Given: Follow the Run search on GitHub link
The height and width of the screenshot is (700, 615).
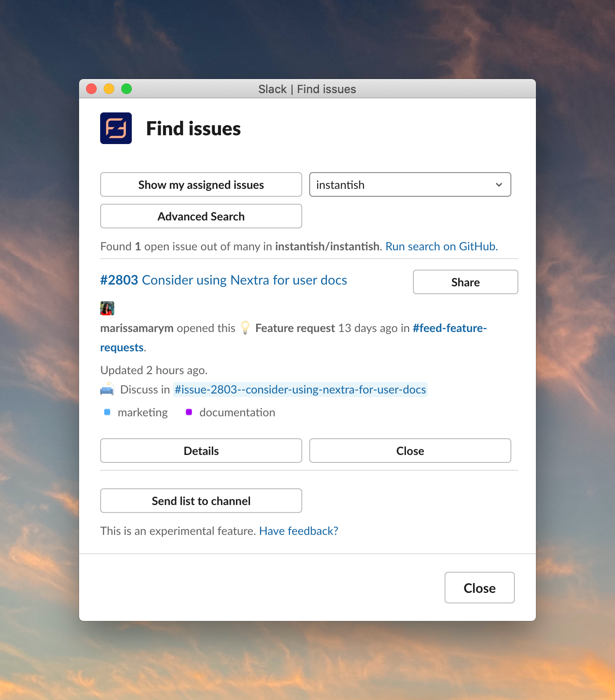Looking at the screenshot, I should pos(441,246).
